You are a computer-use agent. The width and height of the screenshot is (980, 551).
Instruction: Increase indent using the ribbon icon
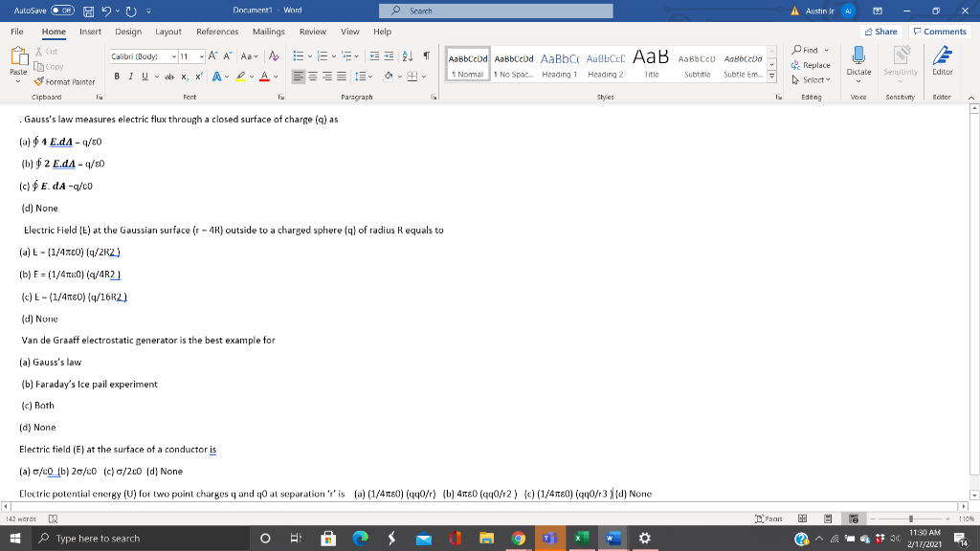click(x=389, y=55)
